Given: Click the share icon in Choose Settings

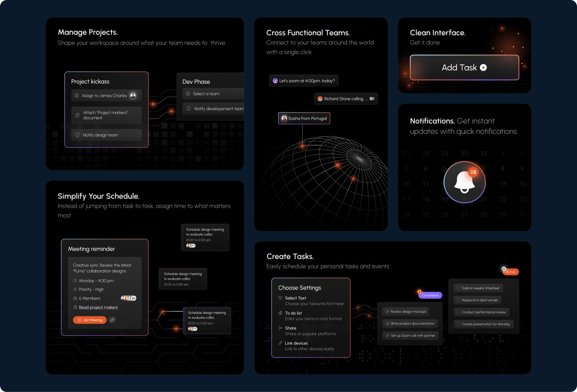Looking at the screenshot, I should tap(280, 328).
